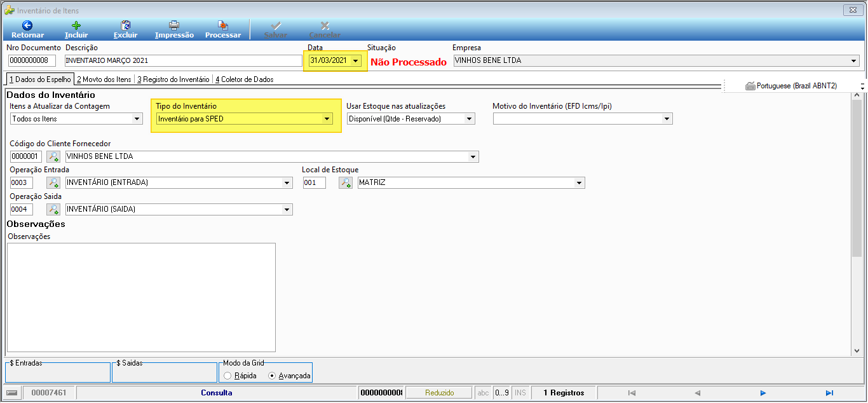Click the $ Saidas panel
This screenshot has width=868, height=403.
click(165, 372)
